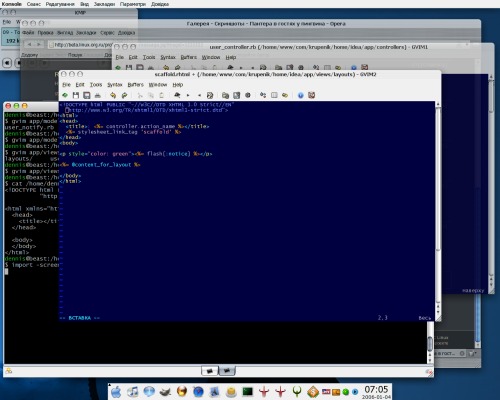Open the Quake III icon in dock
500x400 pixels.
point(296,391)
